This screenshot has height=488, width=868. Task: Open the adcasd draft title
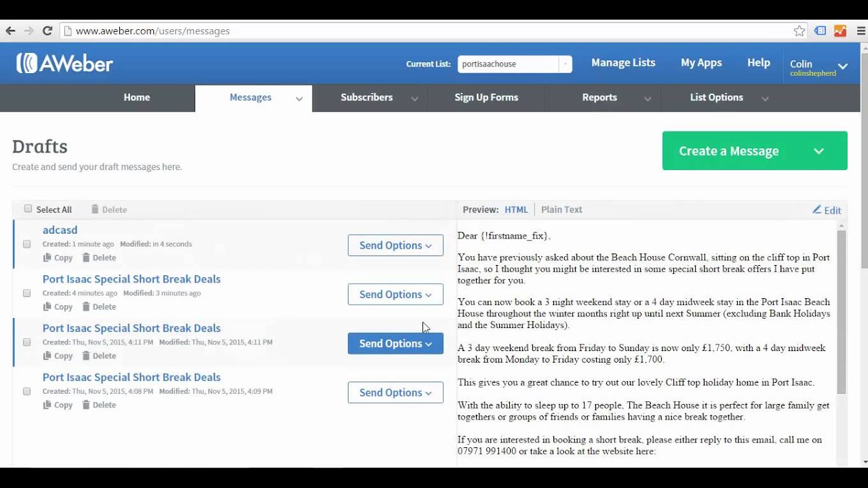[60, 230]
